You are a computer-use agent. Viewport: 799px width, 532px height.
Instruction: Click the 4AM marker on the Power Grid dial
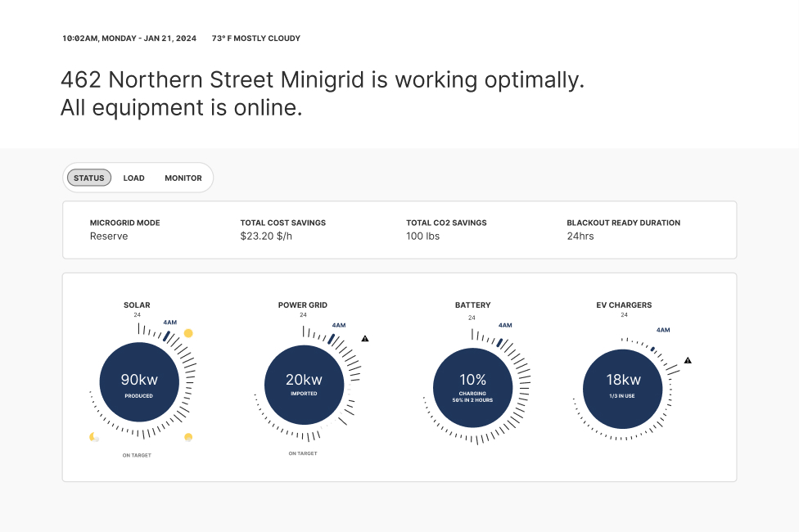[338, 325]
